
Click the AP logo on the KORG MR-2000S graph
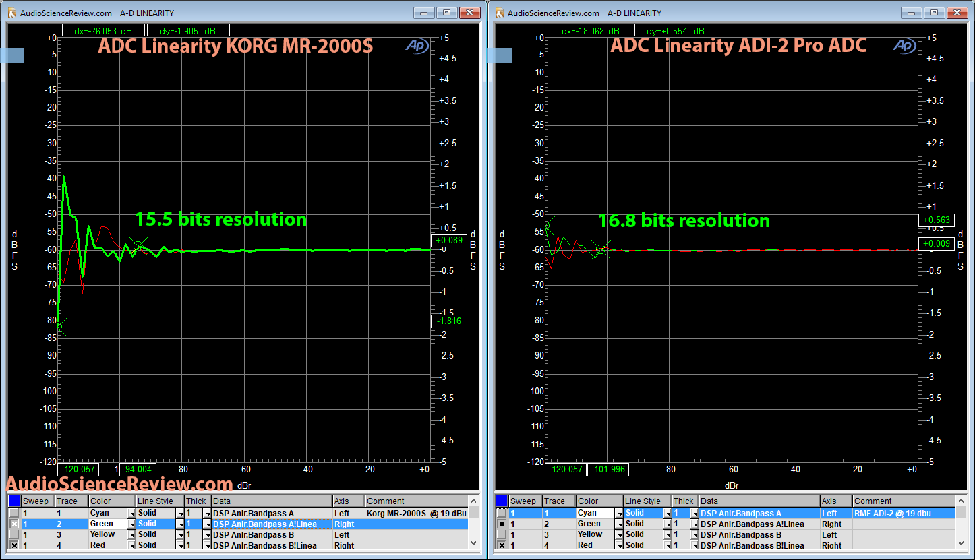(x=416, y=45)
